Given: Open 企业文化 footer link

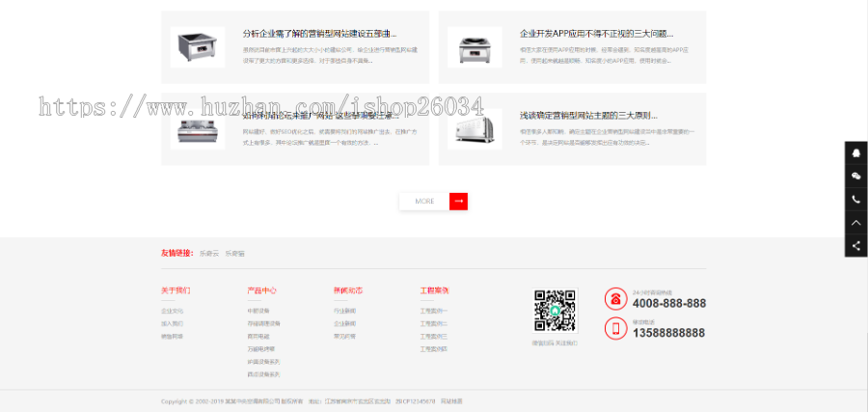Looking at the screenshot, I should 173,312.
